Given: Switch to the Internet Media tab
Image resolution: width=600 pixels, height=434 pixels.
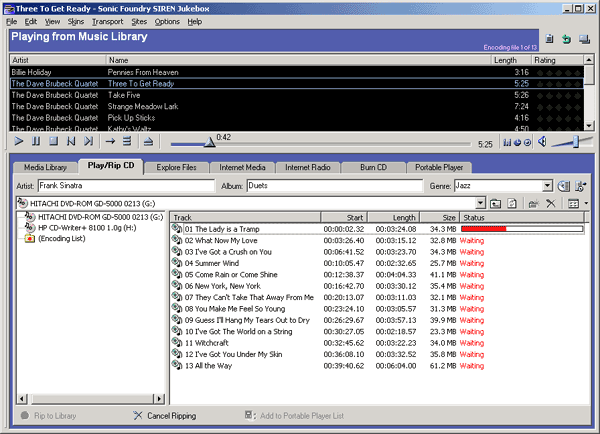Looking at the screenshot, I should pos(242,168).
